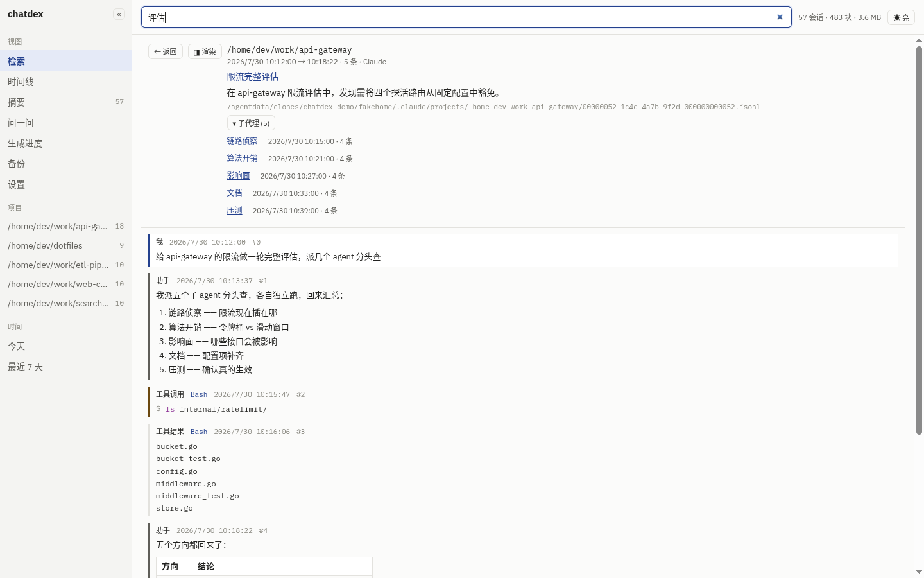Select the 时间线 view in sidebar
Viewport: 924px width, 578px height.
coord(65,82)
